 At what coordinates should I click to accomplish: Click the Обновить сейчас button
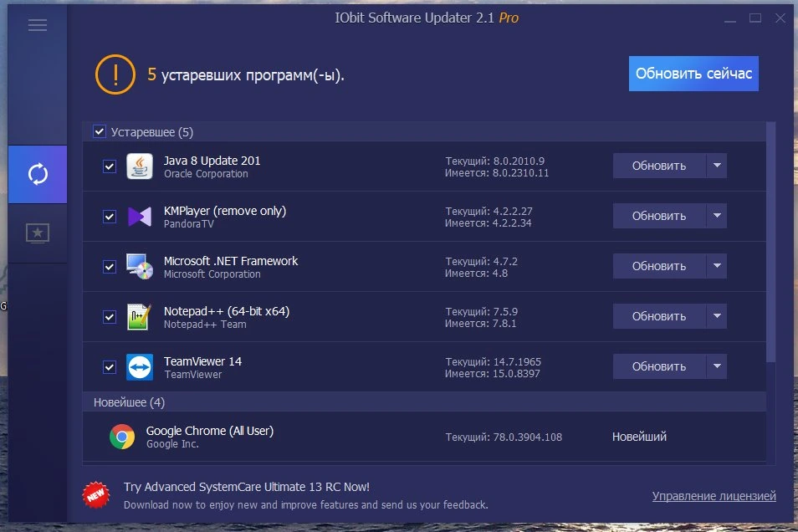[693, 74]
